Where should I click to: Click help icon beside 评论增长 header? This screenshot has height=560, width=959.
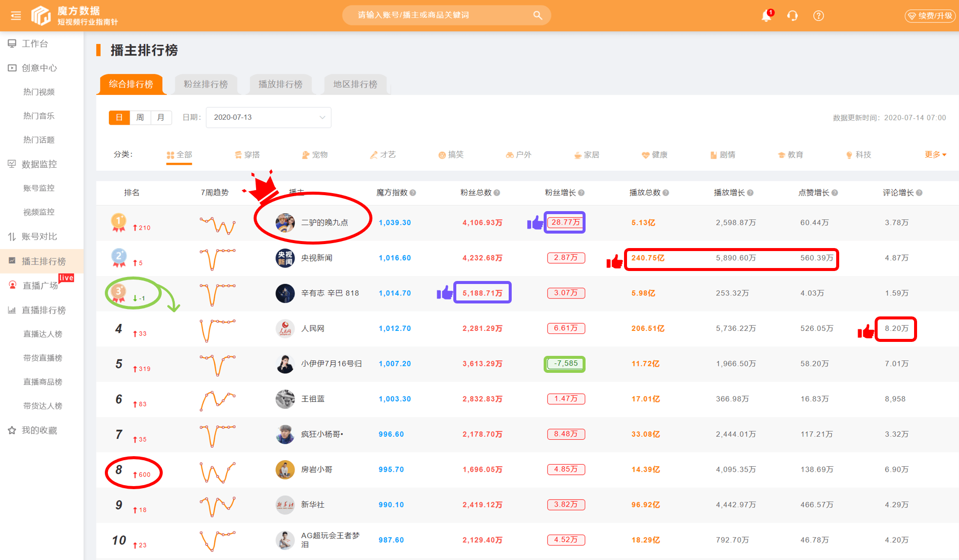coord(919,193)
